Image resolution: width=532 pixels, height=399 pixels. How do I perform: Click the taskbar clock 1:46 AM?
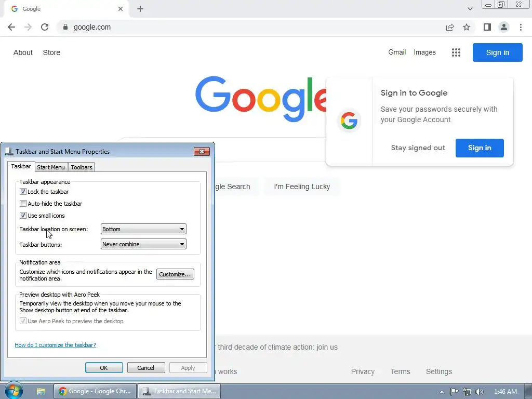tap(505, 392)
